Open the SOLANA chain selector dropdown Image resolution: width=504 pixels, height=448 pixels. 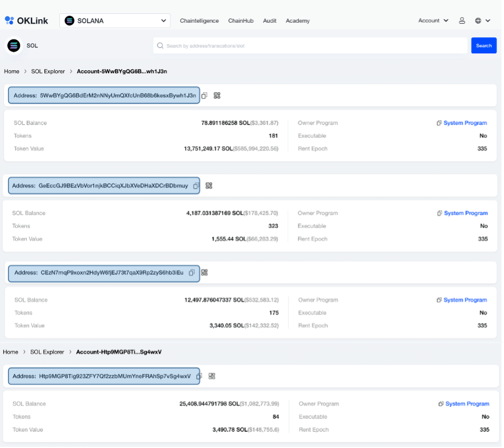(x=115, y=21)
